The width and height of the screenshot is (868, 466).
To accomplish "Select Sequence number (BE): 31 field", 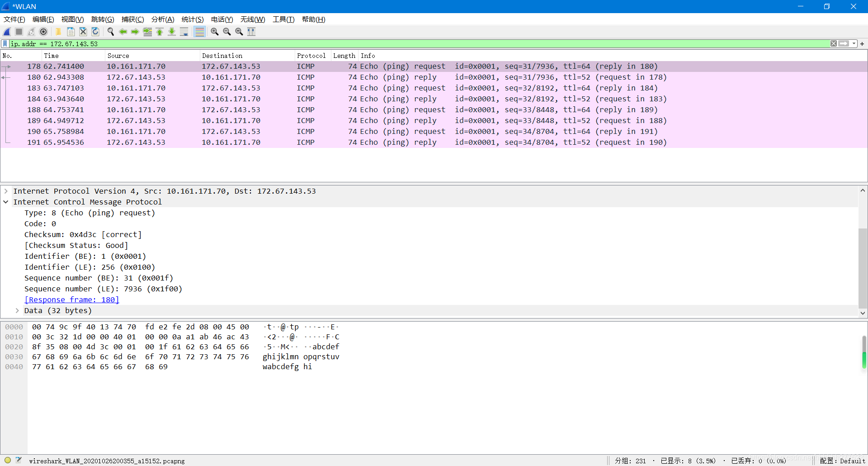I will 99,278.
